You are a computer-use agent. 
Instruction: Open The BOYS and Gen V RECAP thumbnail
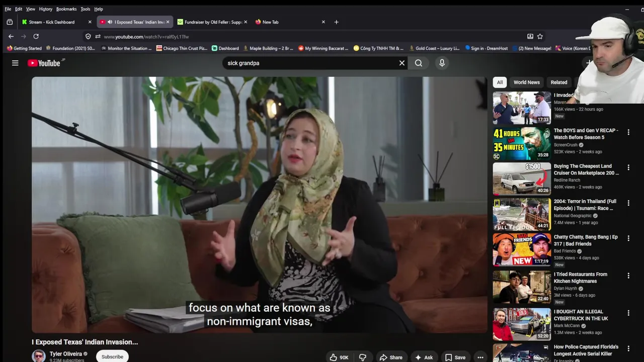pos(522,143)
